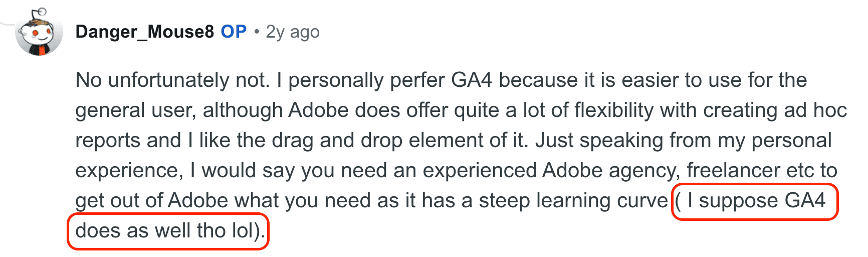Click the highlighted "does as well tho lol" text
This screenshot has height=257, width=868.
168,231
